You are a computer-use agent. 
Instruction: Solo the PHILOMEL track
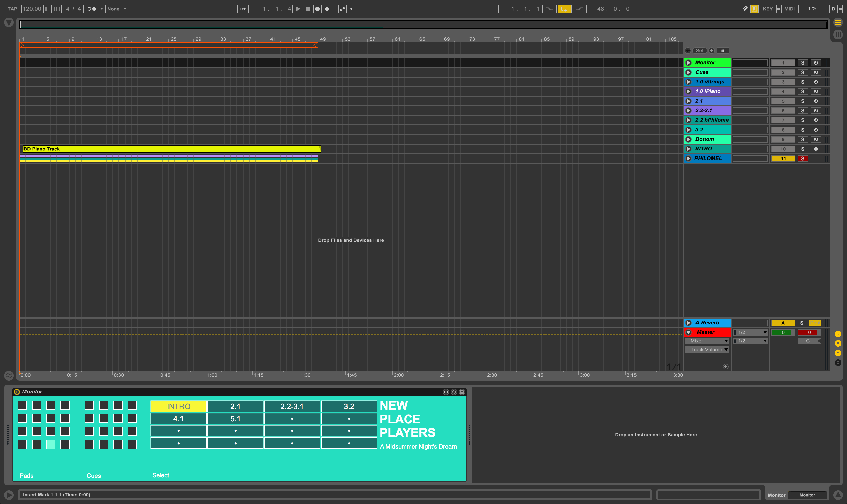(802, 159)
